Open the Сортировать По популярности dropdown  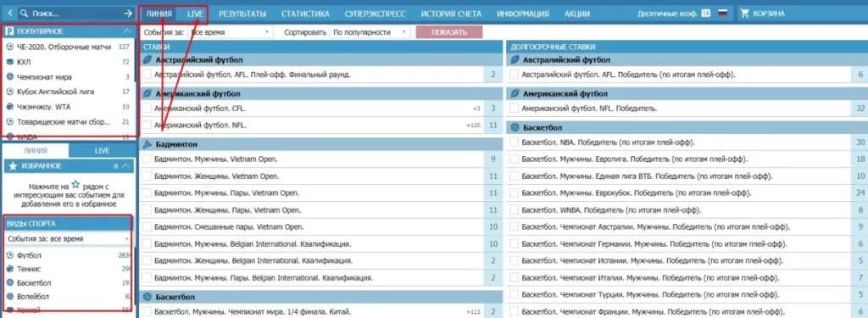370,33
